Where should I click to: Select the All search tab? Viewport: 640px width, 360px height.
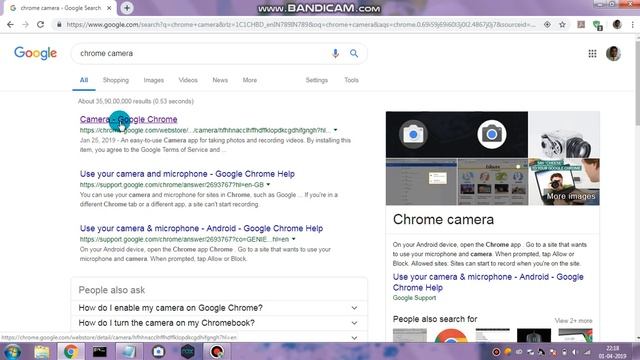(84, 80)
